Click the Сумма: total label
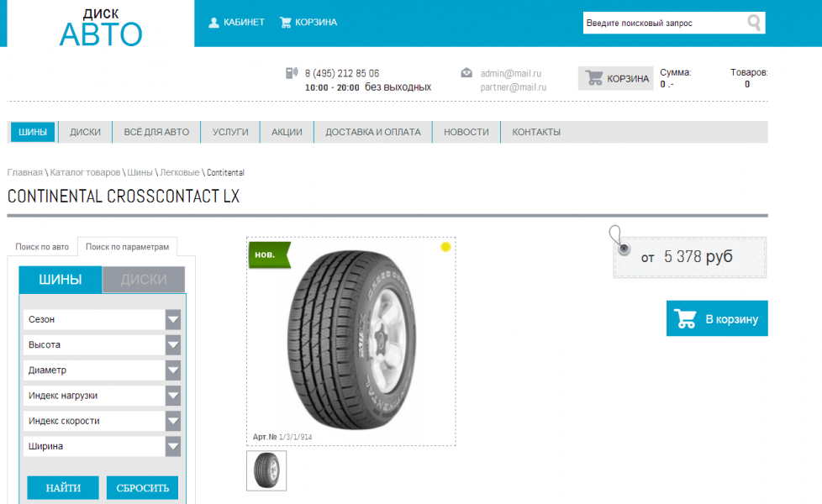Screen dimensions: 822x504 pyautogui.click(x=675, y=72)
